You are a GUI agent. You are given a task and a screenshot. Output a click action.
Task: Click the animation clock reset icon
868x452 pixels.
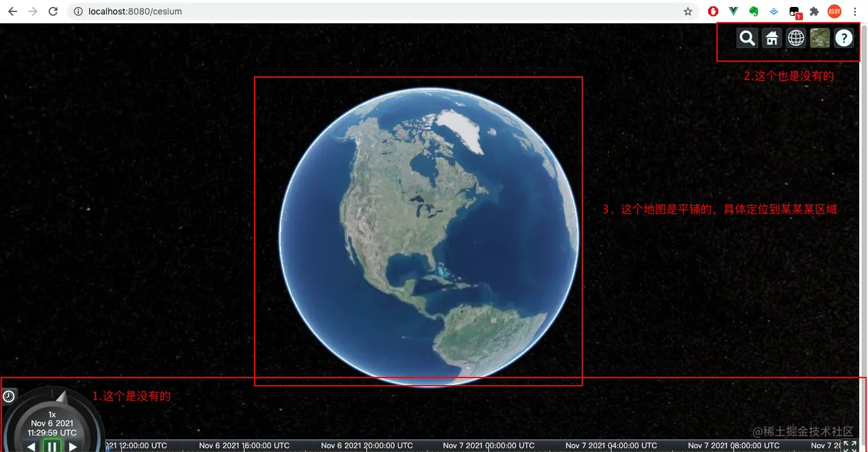coord(9,396)
